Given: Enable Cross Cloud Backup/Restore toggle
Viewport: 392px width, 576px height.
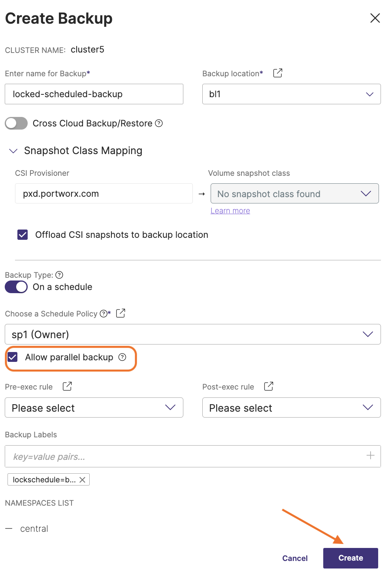Looking at the screenshot, I should point(16,123).
